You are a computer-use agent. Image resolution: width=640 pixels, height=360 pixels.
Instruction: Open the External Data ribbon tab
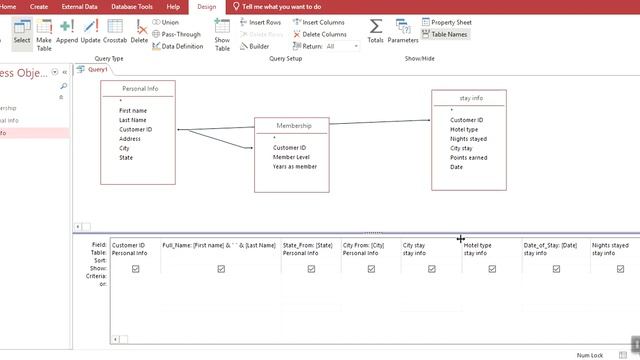coord(79,7)
